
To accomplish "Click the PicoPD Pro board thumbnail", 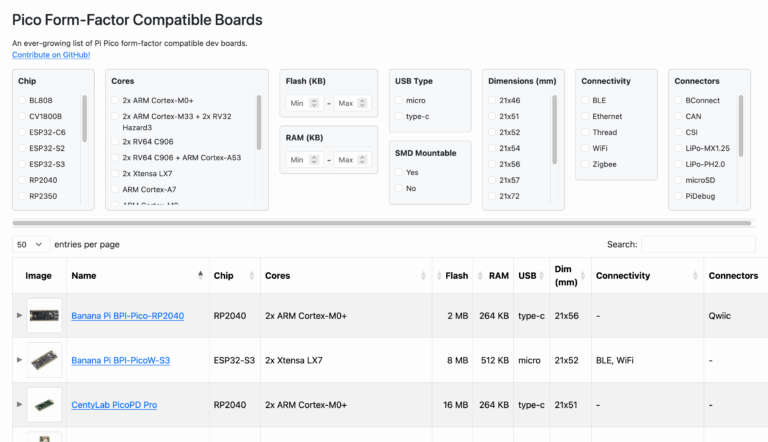I will pos(44,405).
